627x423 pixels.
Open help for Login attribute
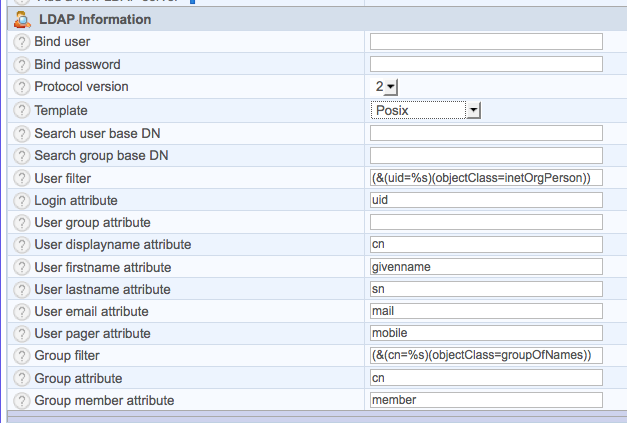click(22, 200)
